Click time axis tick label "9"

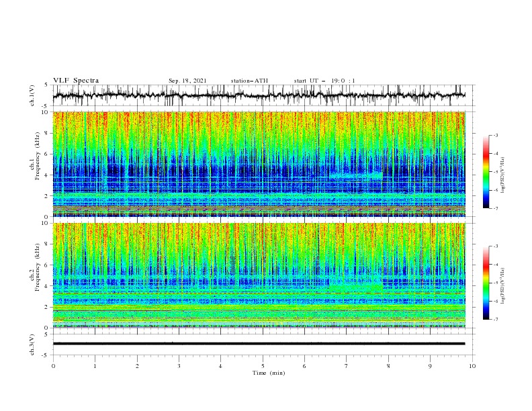pos(430,366)
